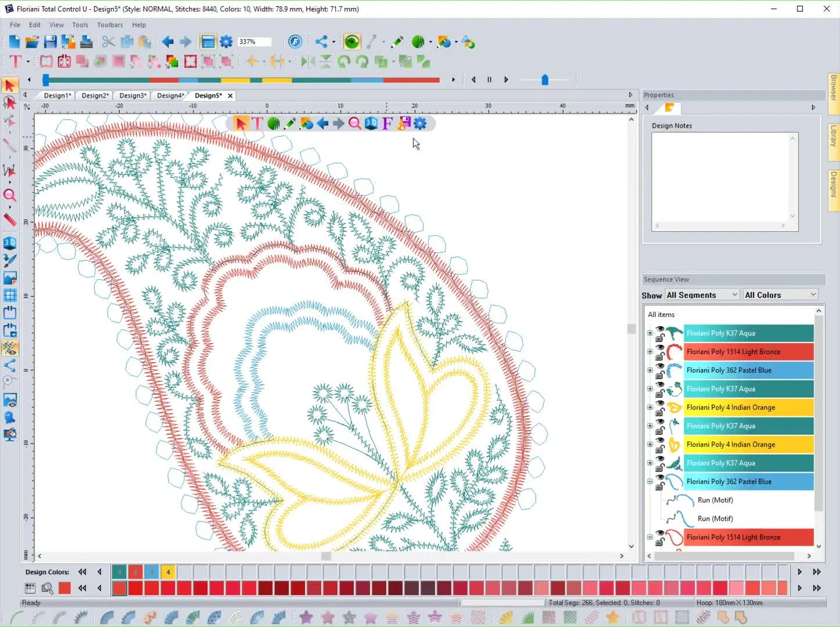Screen dimensions: 840x627
Task: Collapse the Floriani Poly 362 Pastel Blue group
Action: tap(649, 481)
